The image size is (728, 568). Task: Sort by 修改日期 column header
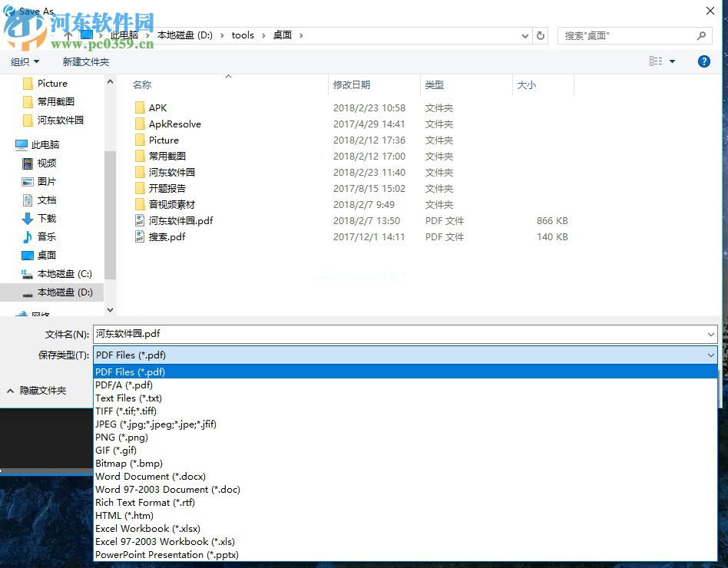coord(352,85)
